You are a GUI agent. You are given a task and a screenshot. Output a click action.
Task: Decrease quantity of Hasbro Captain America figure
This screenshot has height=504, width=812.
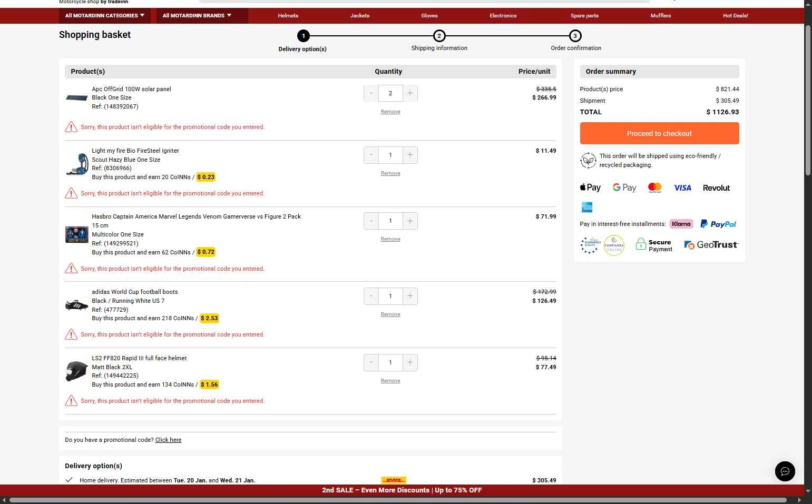coord(371,221)
